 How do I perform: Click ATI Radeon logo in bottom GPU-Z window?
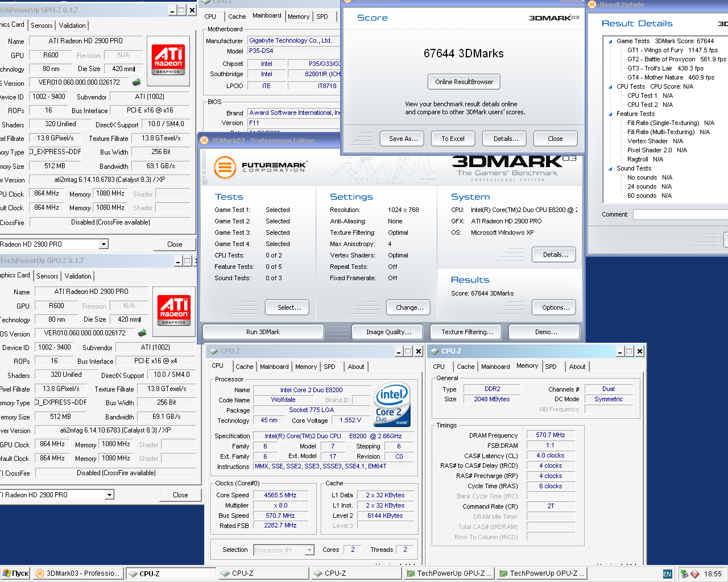coord(173,310)
